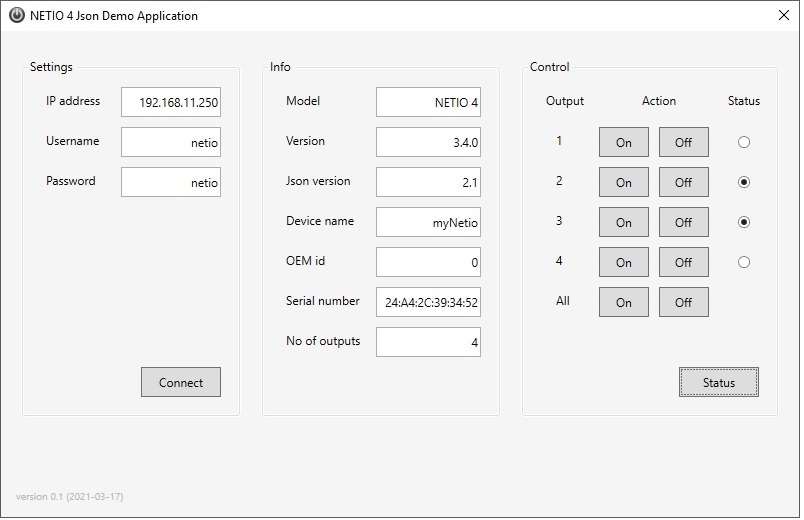Click the Device name field myNetio

click(x=428, y=222)
